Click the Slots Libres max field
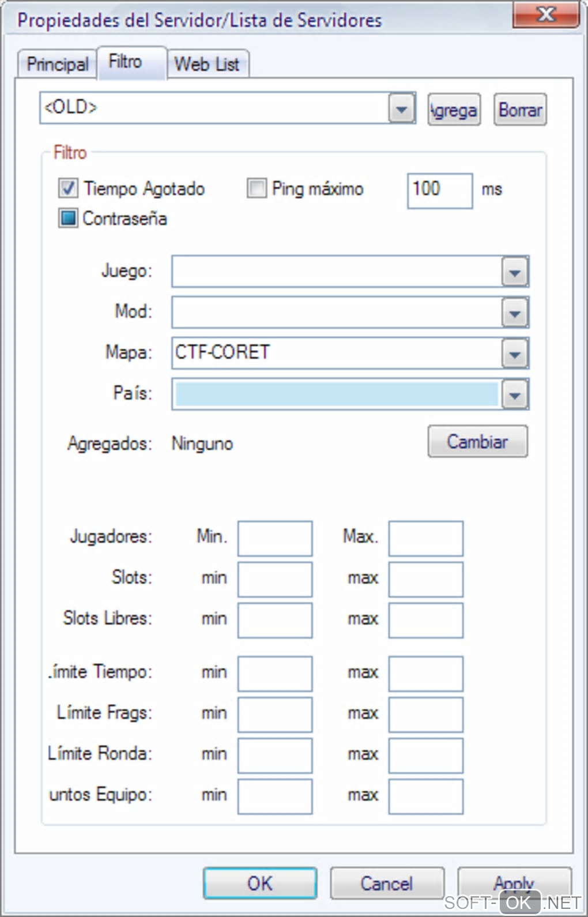The width and height of the screenshot is (588, 917). 425,621
